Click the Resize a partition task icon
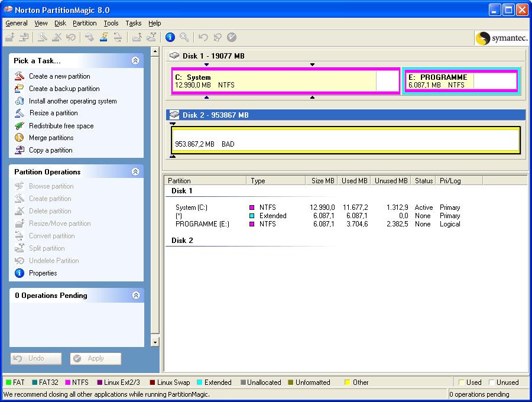 tap(20, 113)
